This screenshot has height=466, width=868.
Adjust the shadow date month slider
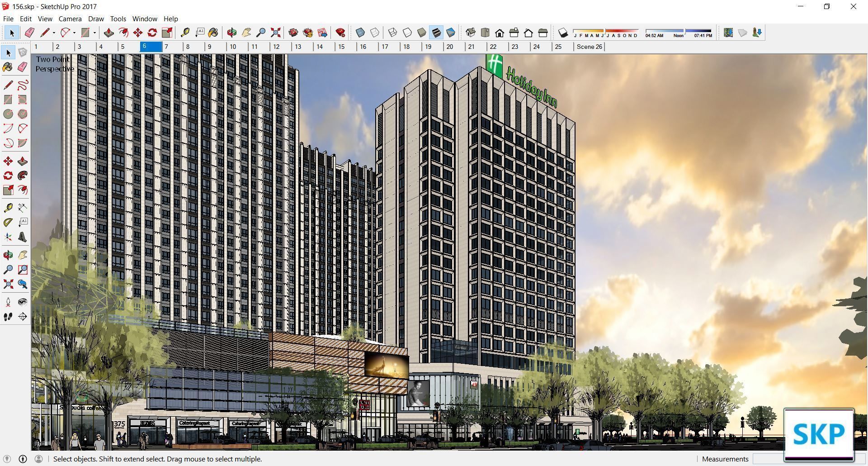(605, 31)
